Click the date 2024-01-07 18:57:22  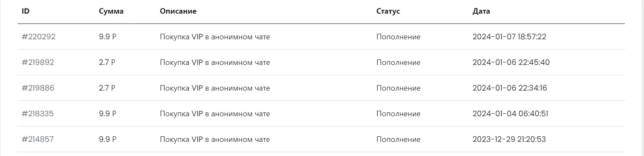click(509, 37)
